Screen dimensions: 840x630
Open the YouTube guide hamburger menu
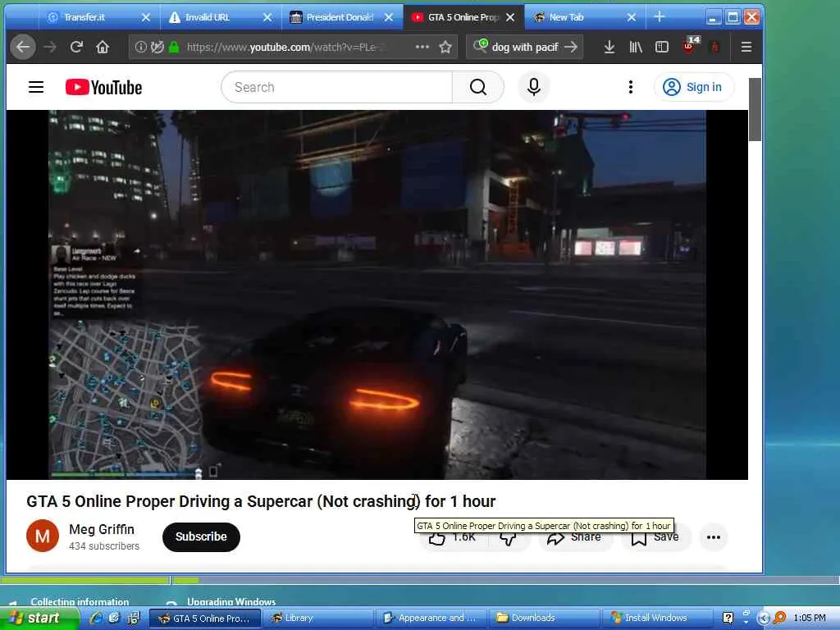36,87
